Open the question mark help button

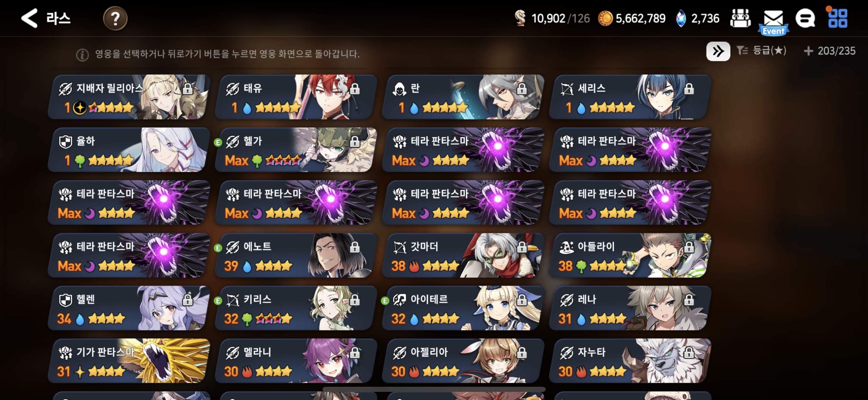tap(115, 19)
